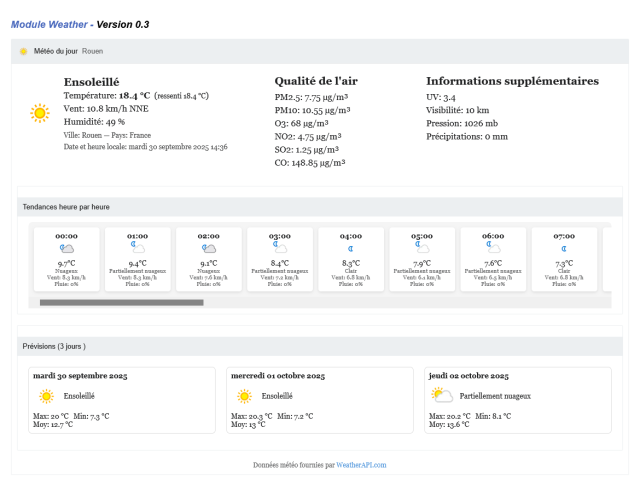
Task: Select the Ensoleillé current condition heading
Action: coord(91,82)
